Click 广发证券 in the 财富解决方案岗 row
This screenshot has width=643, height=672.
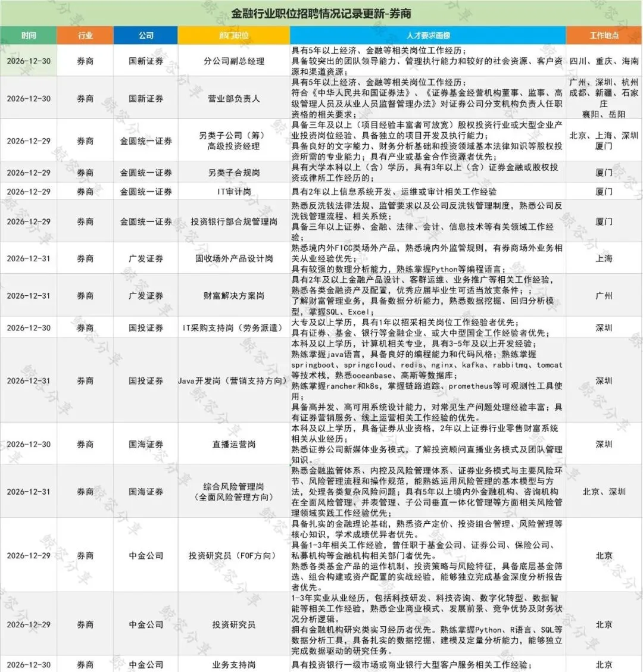click(146, 296)
